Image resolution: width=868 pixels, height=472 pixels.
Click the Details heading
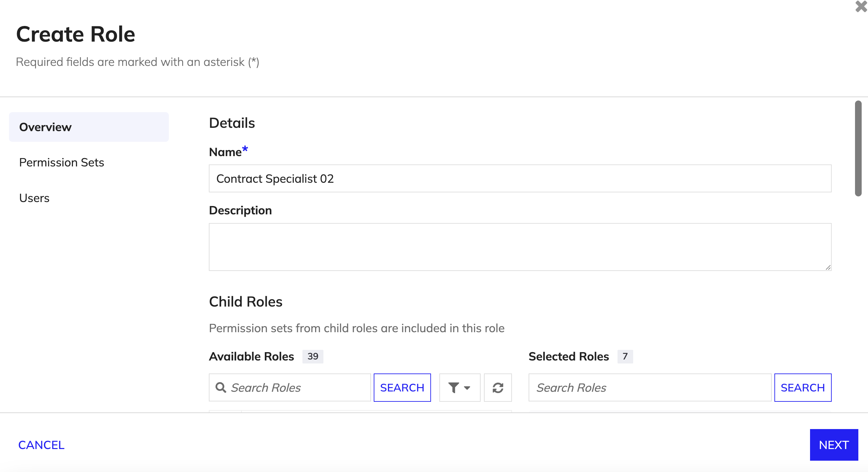tap(232, 123)
